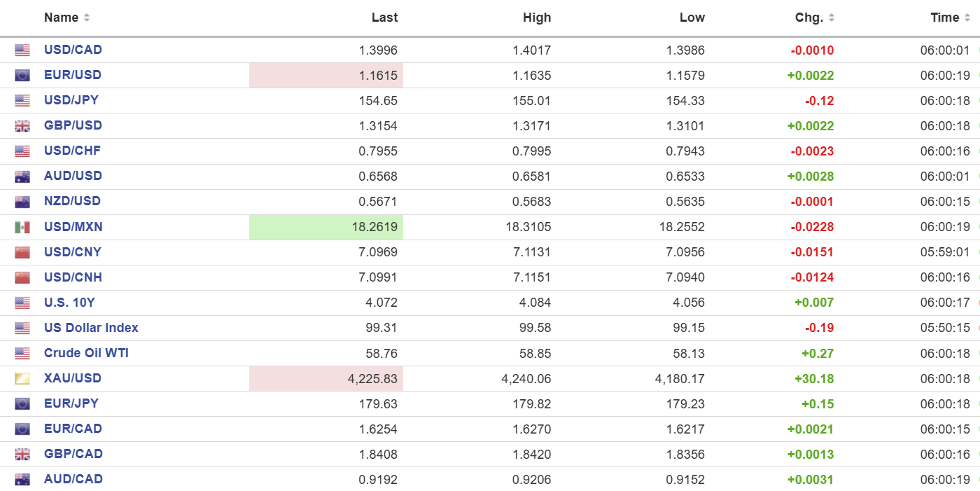Image resolution: width=980 pixels, height=491 pixels.
Task: Open the U.S. 10Y link
Action: (x=69, y=303)
